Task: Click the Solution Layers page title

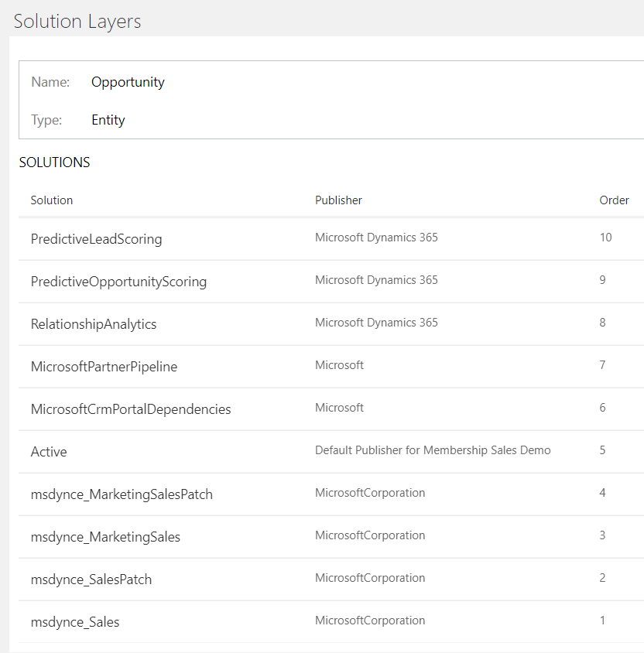Action: pyautogui.click(x=77, y=21)
